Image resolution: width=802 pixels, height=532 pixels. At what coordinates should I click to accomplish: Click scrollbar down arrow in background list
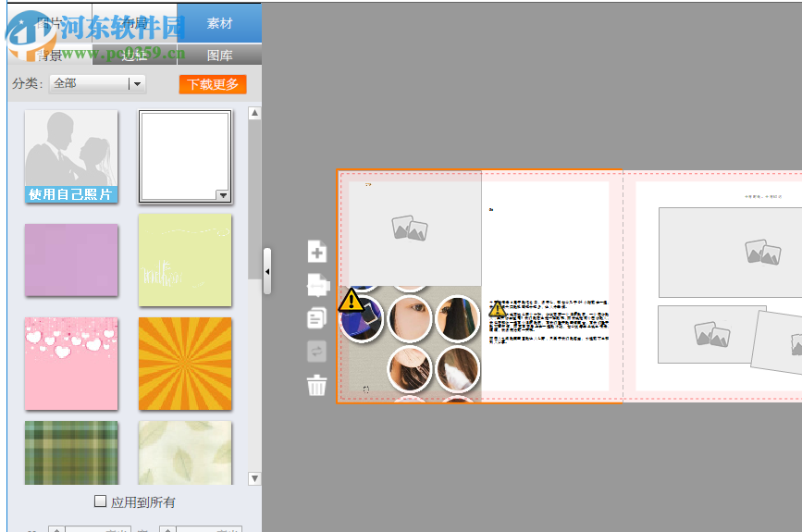254,479
